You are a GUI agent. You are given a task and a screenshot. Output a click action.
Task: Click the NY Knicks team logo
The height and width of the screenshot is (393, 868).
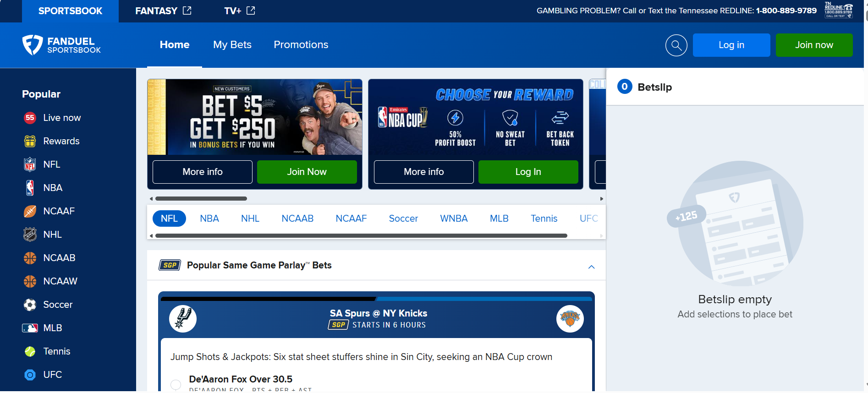(570, 319)
